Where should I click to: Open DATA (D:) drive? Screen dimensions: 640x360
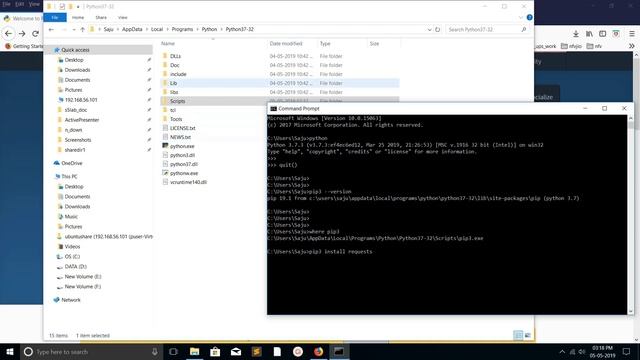(x=76, y=267)
